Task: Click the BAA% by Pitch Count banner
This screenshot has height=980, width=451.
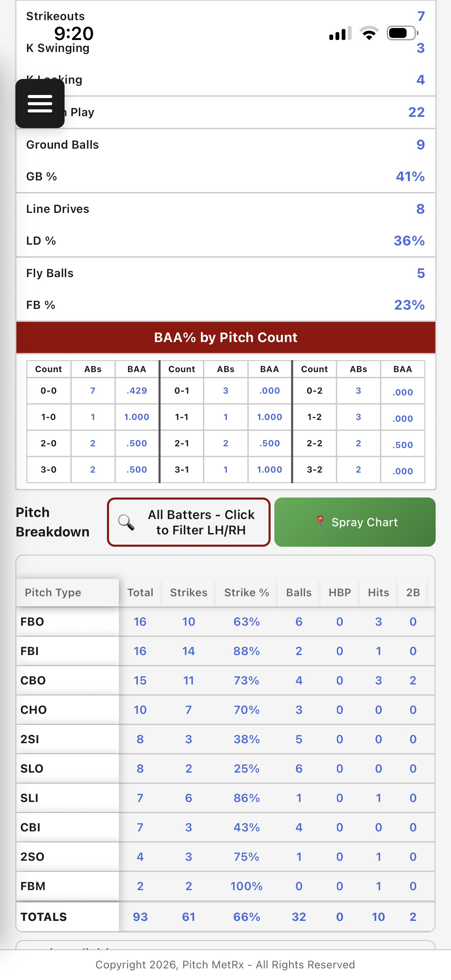Action: (225, 338)
